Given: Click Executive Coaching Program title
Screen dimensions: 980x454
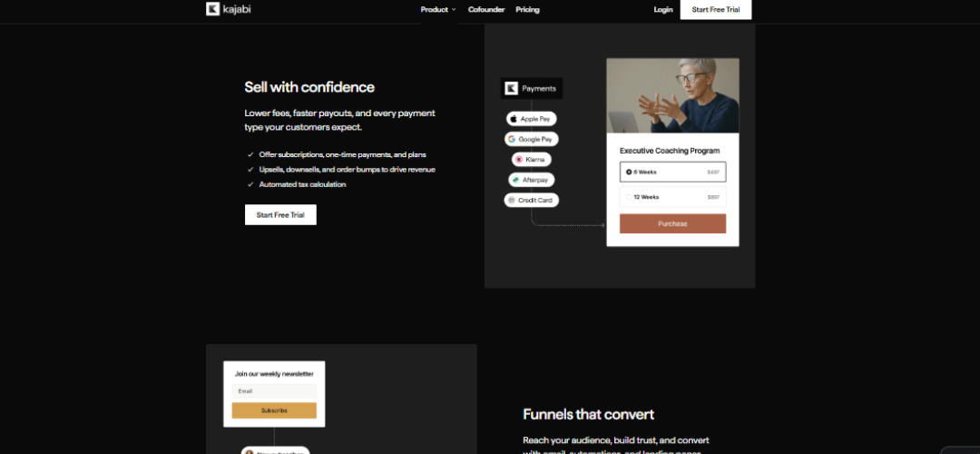Looking at the screenshot, I should [670, 151].
